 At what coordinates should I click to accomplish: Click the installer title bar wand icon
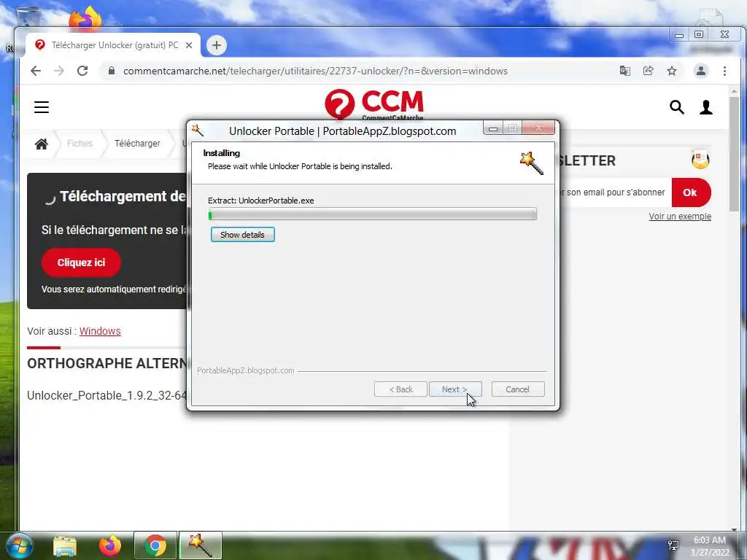point(198,130)
